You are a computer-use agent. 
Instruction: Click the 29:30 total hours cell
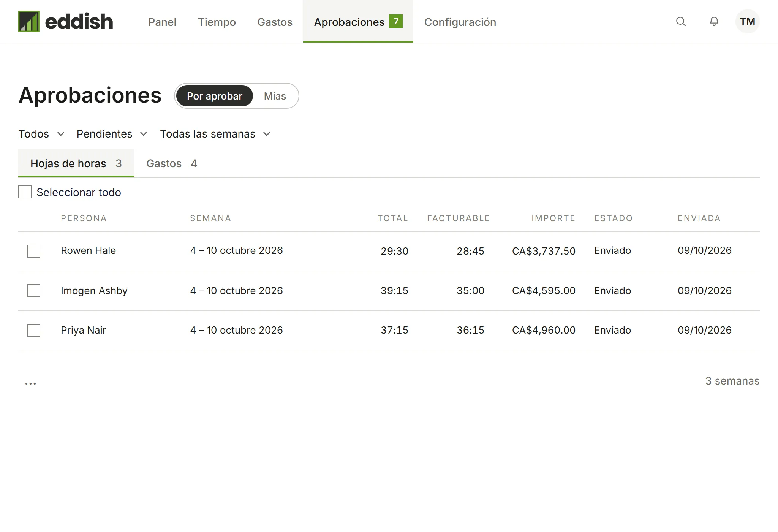[x=394, y=251]
